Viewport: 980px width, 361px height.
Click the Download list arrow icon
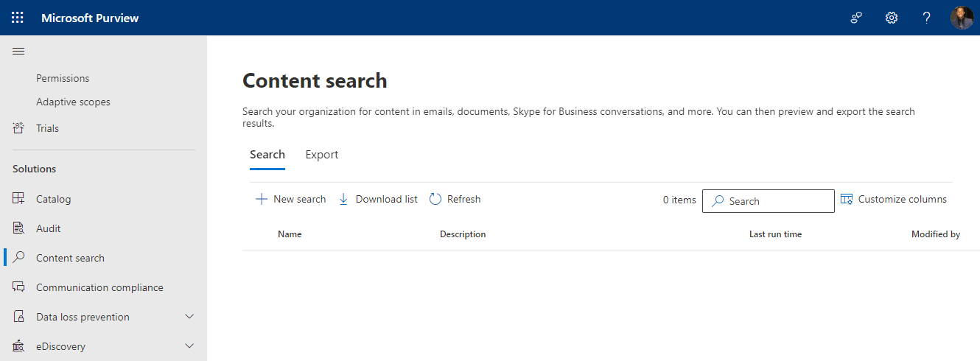[343, 199]
